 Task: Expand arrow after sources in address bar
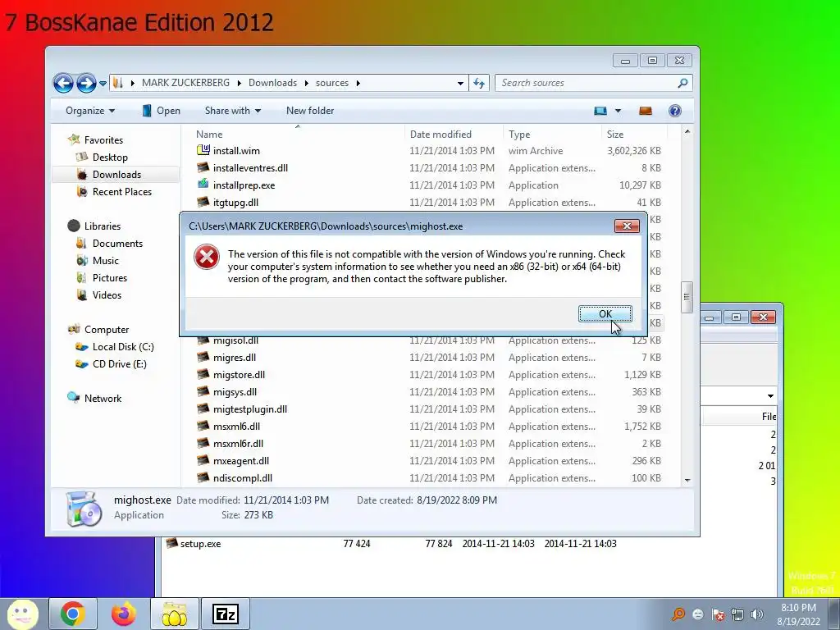coord(358,83)
